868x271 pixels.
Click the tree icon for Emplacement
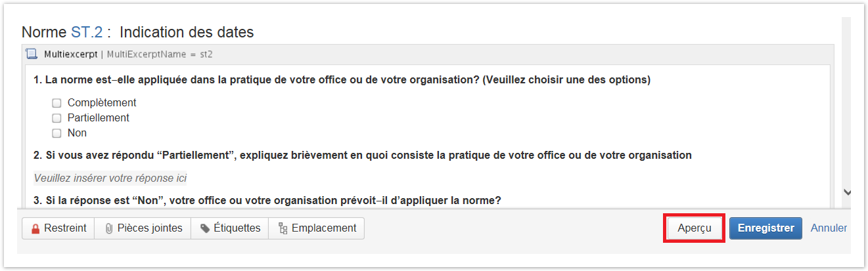coord(283,228)
